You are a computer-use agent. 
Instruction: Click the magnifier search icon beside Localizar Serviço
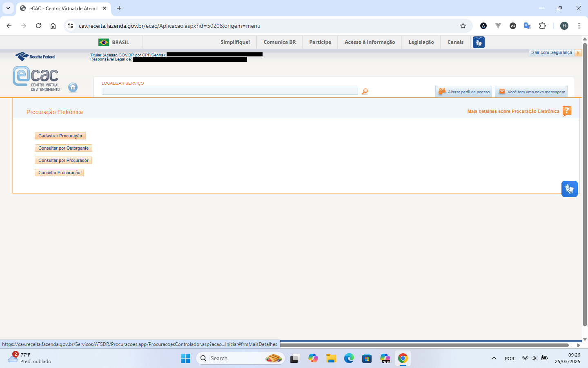click(365, 92)
